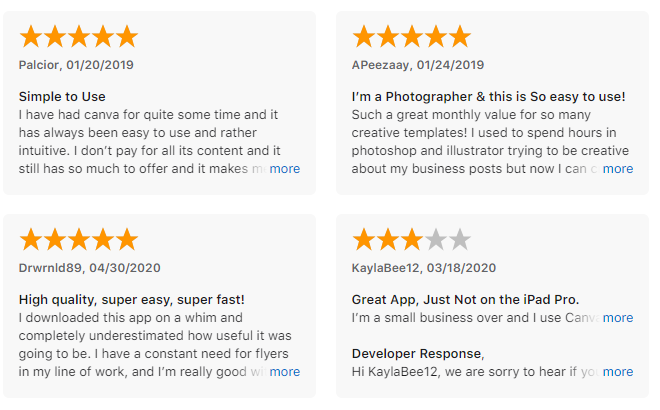
Task: Click third orange star in KaylaBee12's rating
Action: click(x=412, y=240)
